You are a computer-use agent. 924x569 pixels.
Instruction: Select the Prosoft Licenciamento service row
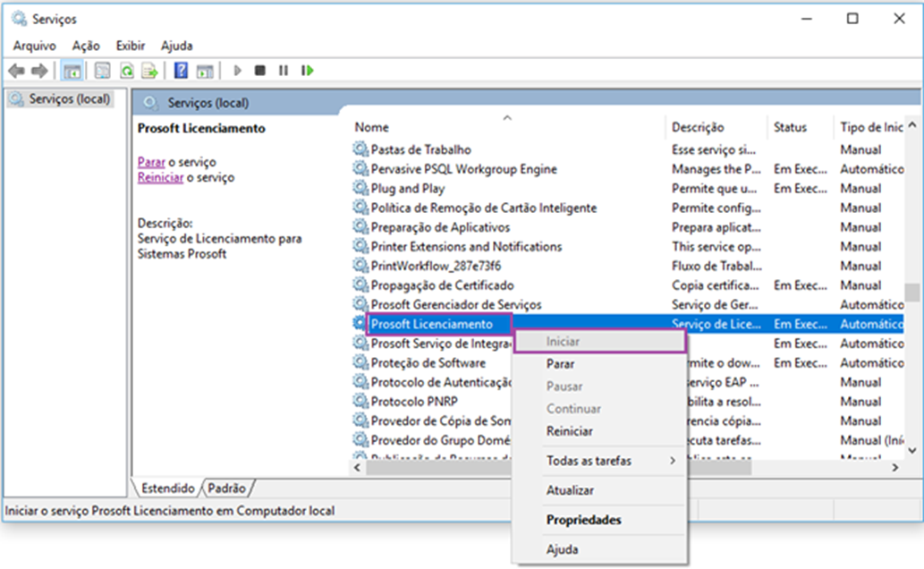(628, 324)
